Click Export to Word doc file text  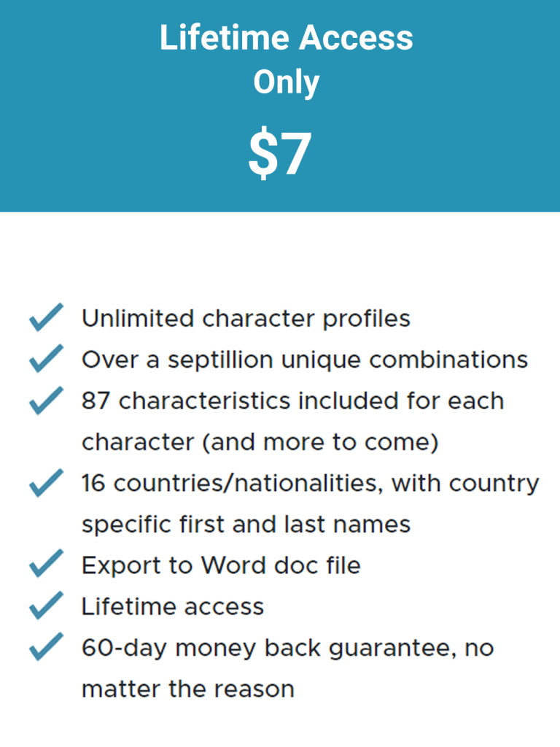(221, 565)
